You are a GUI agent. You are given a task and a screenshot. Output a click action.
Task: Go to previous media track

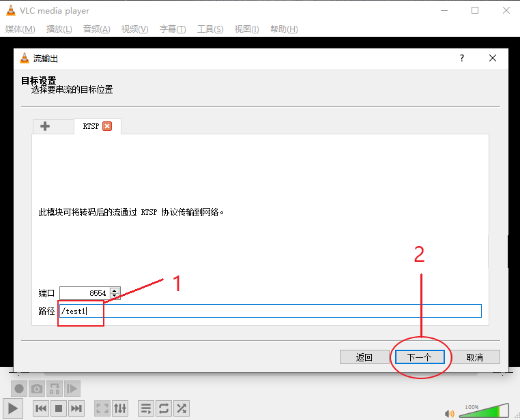click(x=41, y=408)
